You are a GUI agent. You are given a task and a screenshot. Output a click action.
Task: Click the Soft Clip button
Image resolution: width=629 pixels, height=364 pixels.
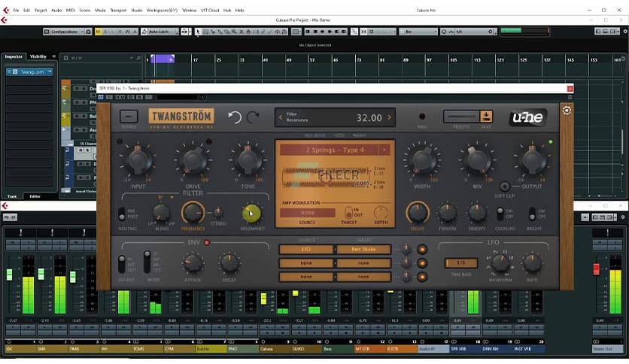[x=505, y=186]
